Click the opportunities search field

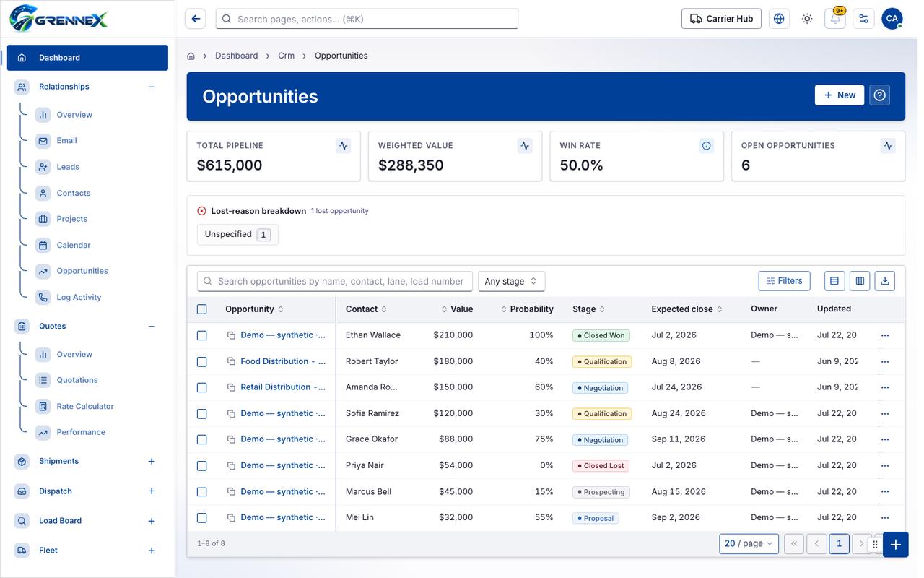335,281
